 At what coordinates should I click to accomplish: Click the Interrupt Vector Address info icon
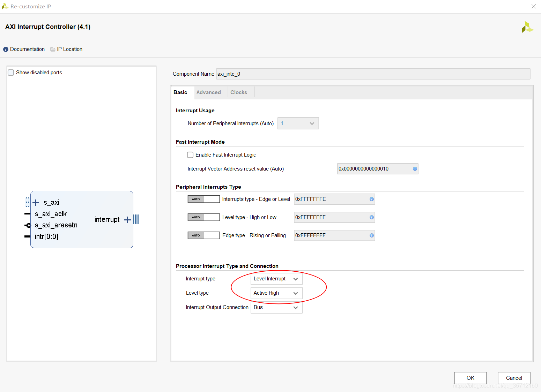pos(415,169)
